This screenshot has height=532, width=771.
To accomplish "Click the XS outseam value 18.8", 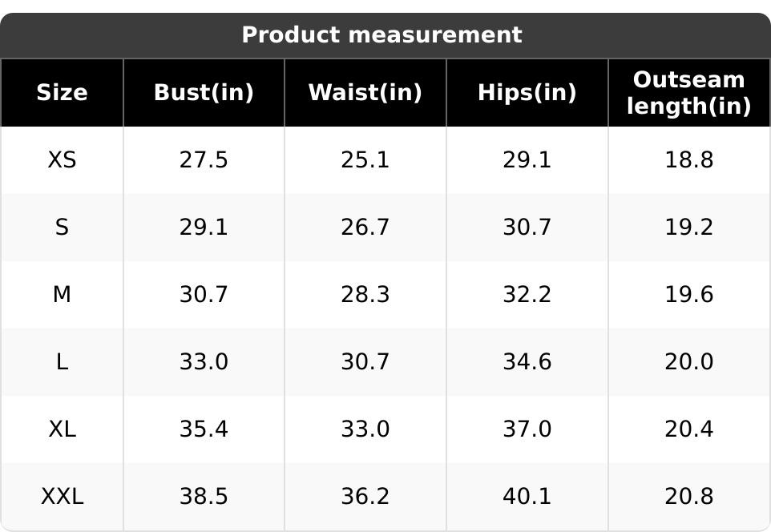I will (x=688, y=160).
